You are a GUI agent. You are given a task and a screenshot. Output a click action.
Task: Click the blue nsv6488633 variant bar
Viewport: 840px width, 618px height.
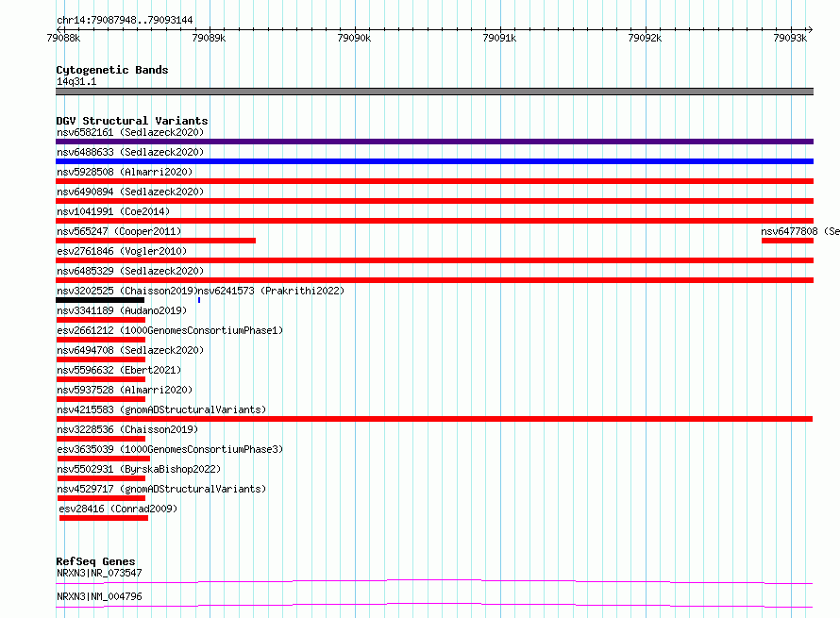tap(434, 161)
